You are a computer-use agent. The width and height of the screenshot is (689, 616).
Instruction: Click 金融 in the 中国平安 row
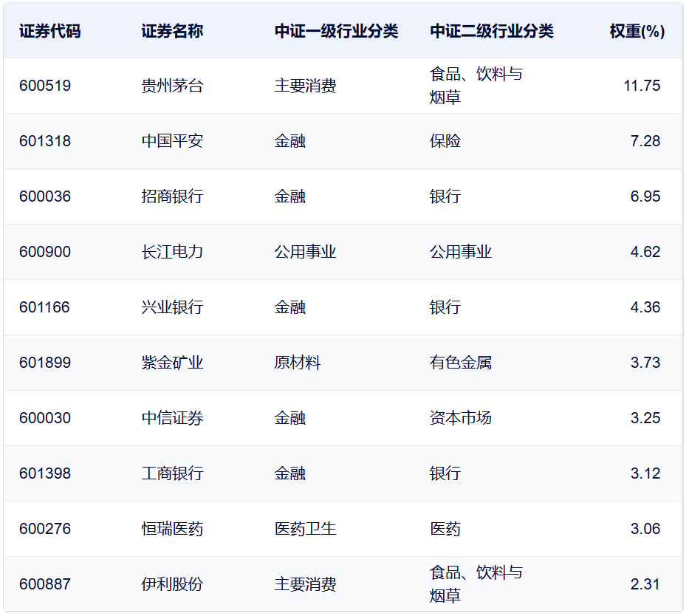(290, 141)
